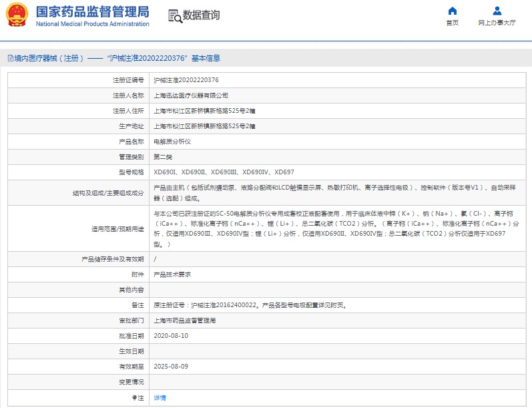Click the 结构及组成/主要组成成分 label

[108, 193]
